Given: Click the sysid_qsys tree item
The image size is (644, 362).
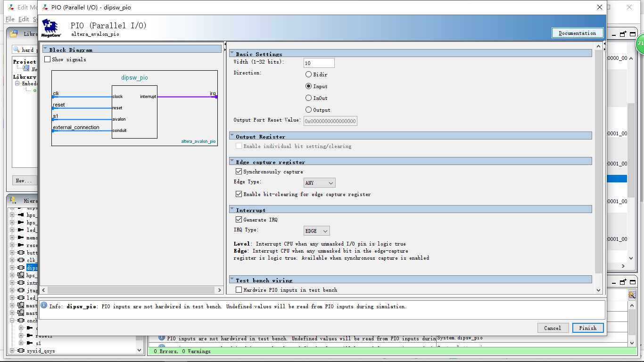Looking at the screenshot, I should tap(41, 351).
